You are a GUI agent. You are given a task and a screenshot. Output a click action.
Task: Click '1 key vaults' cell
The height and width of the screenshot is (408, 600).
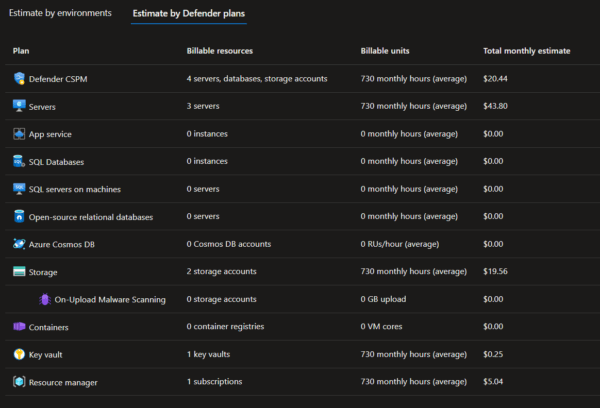209,354
